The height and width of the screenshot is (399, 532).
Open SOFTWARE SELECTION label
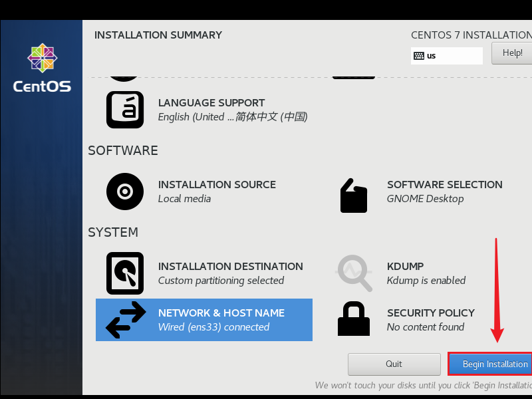[x=444, y=185]
